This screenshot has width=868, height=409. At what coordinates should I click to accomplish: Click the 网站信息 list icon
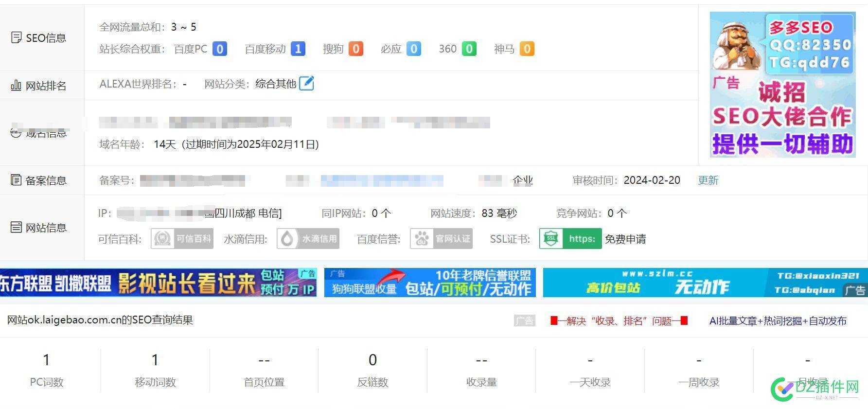16,227
